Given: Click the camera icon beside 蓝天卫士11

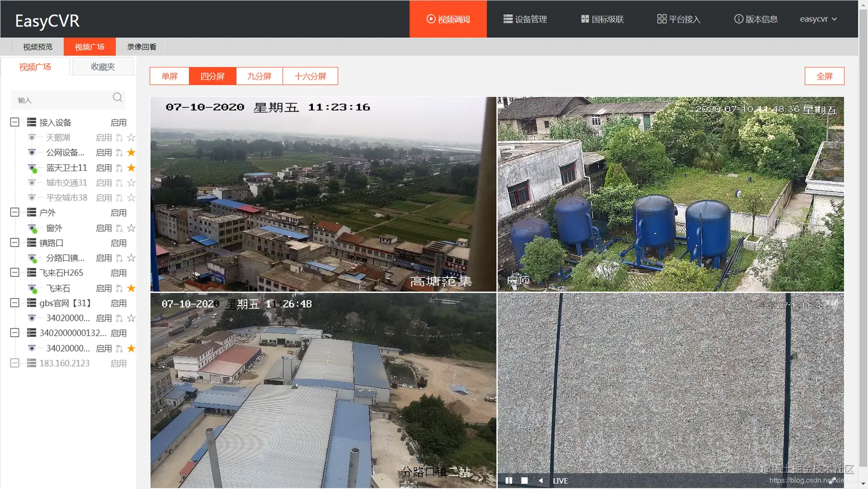Looking at the screenshot, I should [32, 167].
